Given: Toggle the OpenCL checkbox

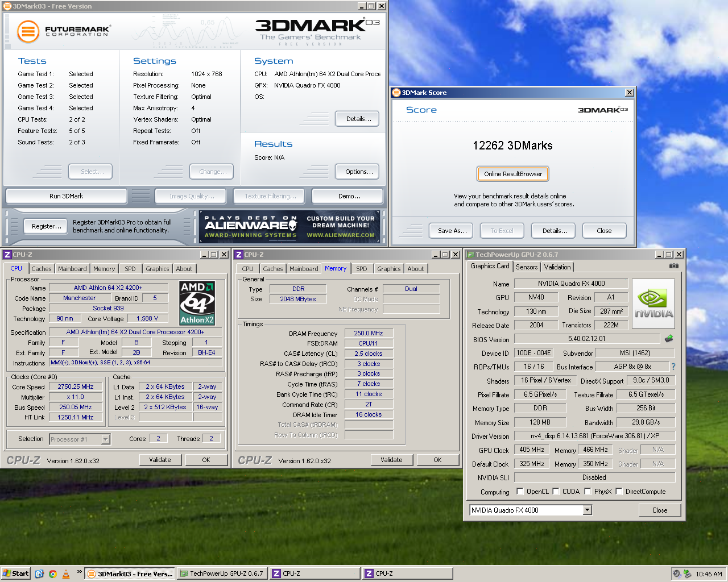Looking at the screenshot, I should [520, 492].
